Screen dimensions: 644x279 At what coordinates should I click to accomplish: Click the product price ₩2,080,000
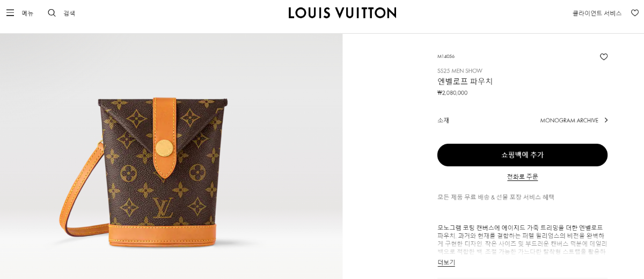point(452,93)
